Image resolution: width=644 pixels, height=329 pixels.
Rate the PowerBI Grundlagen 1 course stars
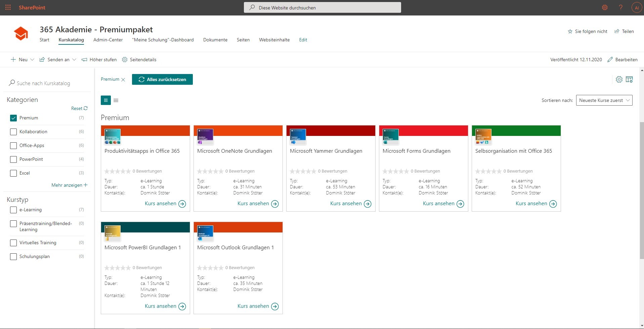pos(118,268)
